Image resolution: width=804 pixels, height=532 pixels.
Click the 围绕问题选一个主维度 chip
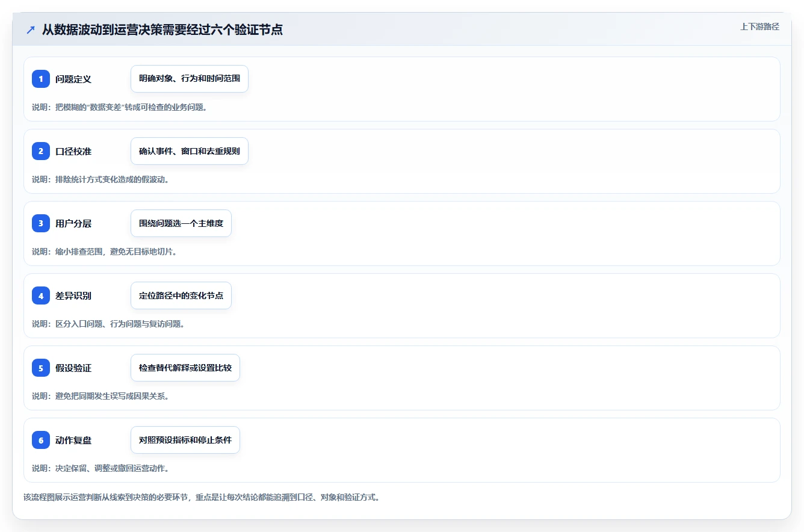pyautogui.click(x=181, y=223)
